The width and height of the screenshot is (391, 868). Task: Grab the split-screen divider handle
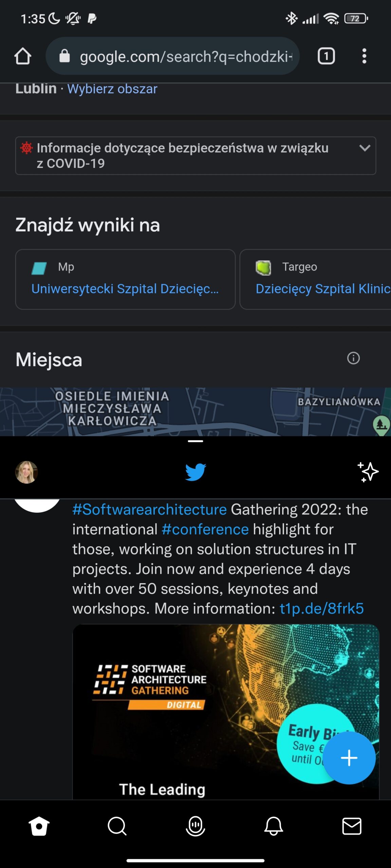click(195, 441)
